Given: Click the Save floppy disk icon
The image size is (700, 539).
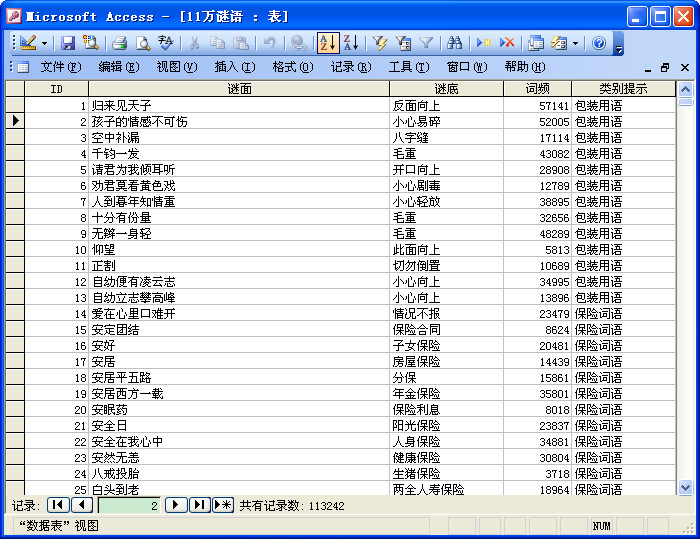Looking at the screenshot, I should (x=68, y=43).
